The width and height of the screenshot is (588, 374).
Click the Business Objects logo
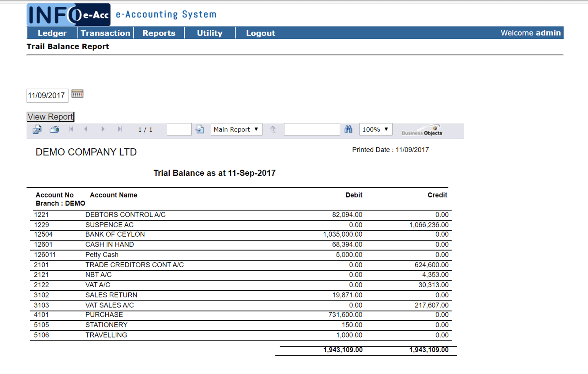[x=422, y=130]
